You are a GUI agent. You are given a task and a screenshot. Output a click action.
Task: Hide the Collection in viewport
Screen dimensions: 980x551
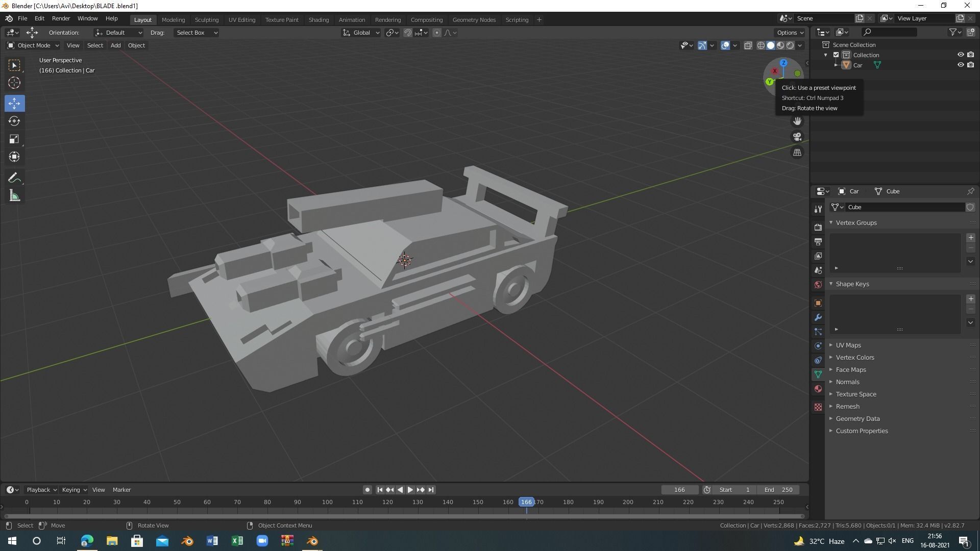coord(960,55)
